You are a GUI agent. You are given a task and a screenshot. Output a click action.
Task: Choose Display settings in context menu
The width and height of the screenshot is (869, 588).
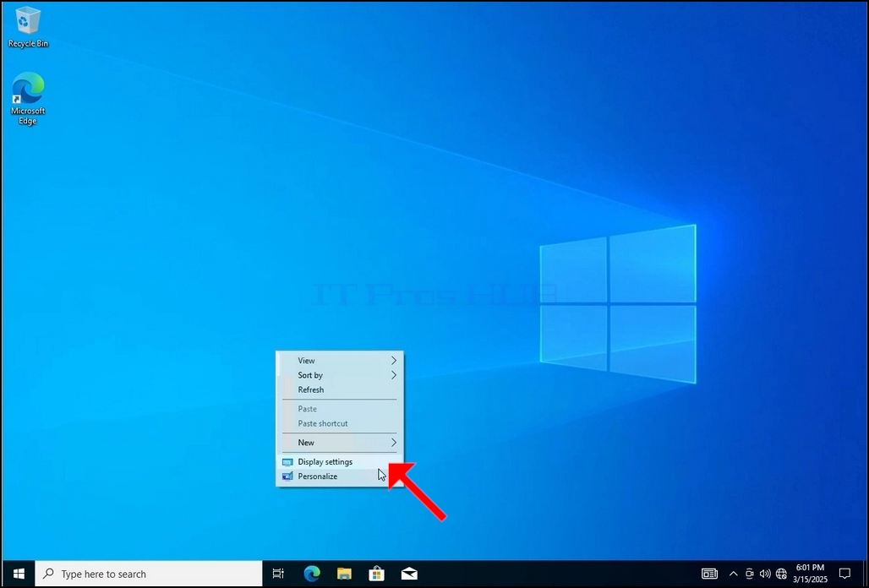(340, 462)
